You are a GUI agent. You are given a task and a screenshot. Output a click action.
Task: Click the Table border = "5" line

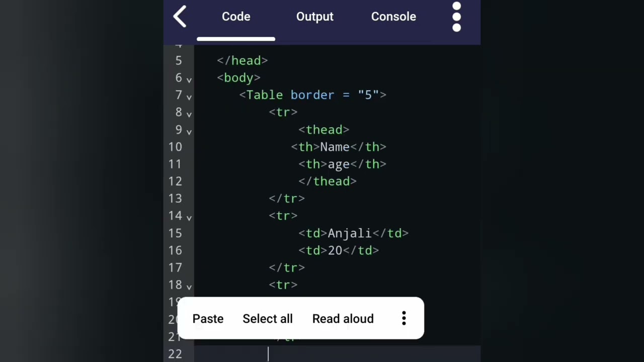pyautogui.click(x=313, y=95)
